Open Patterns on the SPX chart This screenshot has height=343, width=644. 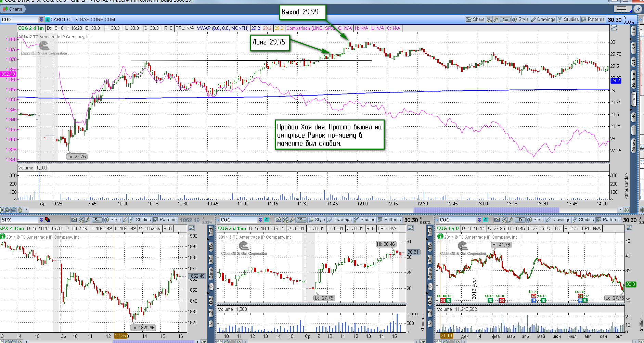pyautogui.click(x=165, y=220)
